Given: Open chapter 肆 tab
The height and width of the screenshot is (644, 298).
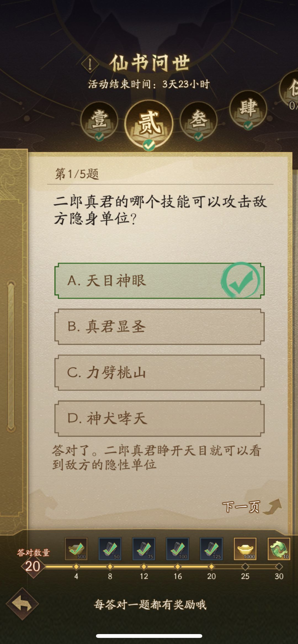Looking at the screenshot, I should click(x=248, y=109).
